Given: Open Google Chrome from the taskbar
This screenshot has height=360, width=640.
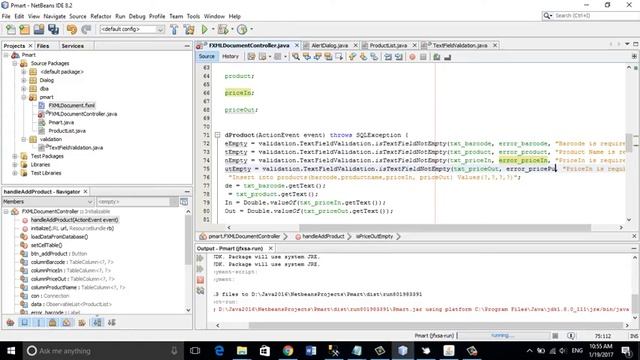Looking at the screenshot, I should (x=288, y=351).
